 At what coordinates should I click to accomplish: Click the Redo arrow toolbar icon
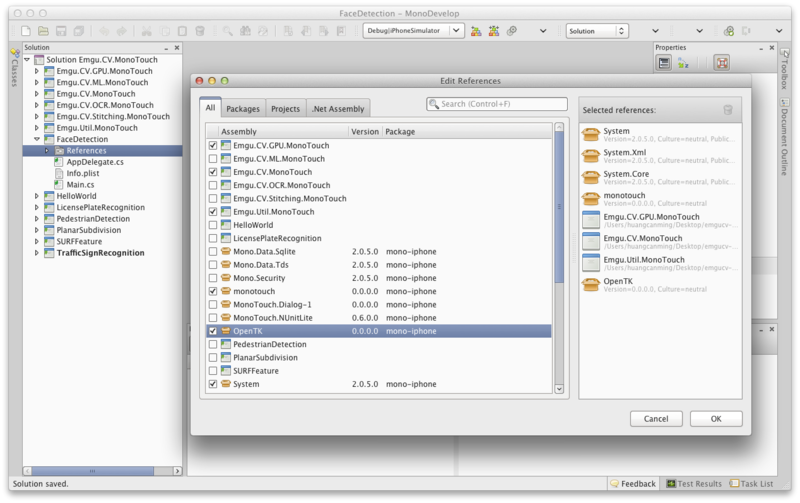121,31
